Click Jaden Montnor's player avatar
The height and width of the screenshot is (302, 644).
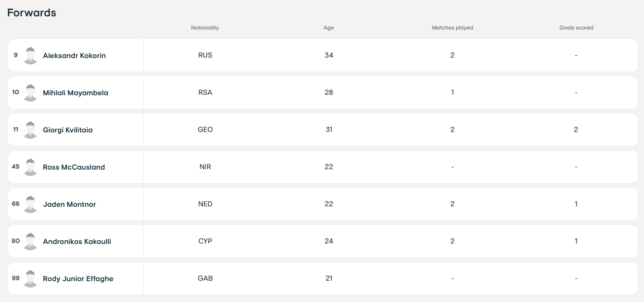[30, 204]
